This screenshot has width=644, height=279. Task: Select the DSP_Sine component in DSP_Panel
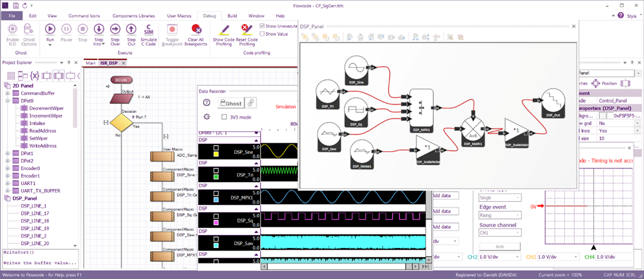[357, 70]
